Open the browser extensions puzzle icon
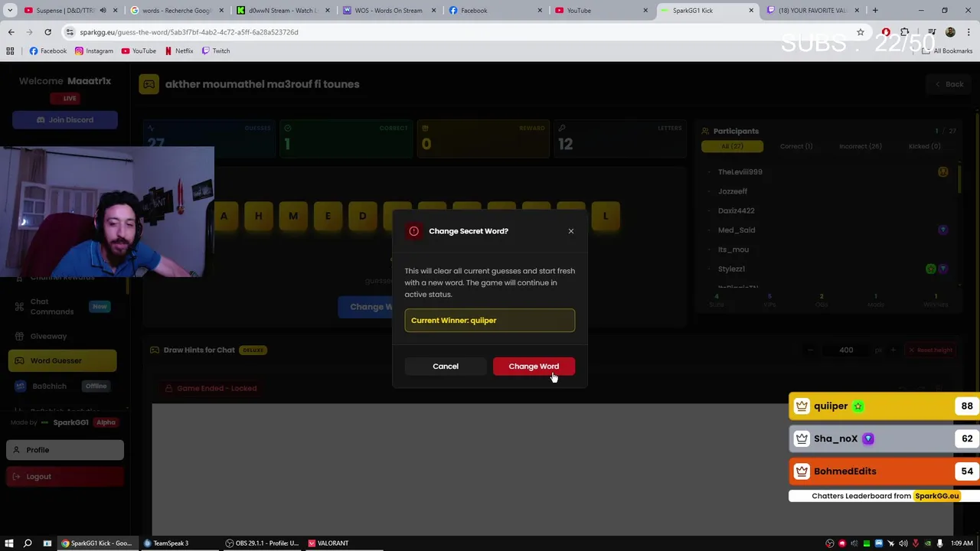The height and width of the screenshot is (551, 980). pos(905,32)
